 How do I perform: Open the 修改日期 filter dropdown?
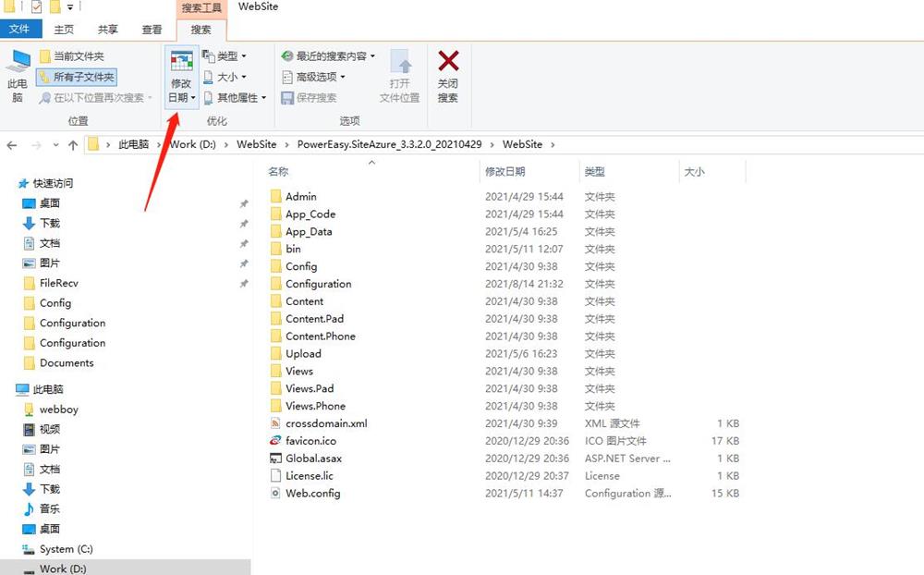181,77
